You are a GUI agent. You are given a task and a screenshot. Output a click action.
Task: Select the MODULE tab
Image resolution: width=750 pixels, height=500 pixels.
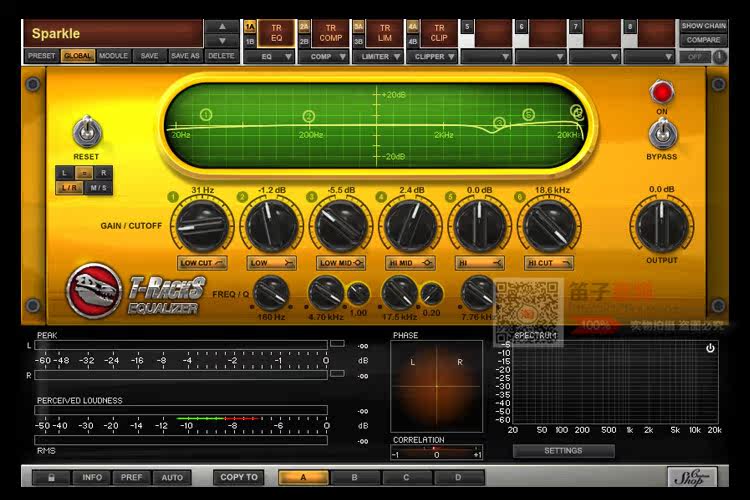[x=113, y=56]
